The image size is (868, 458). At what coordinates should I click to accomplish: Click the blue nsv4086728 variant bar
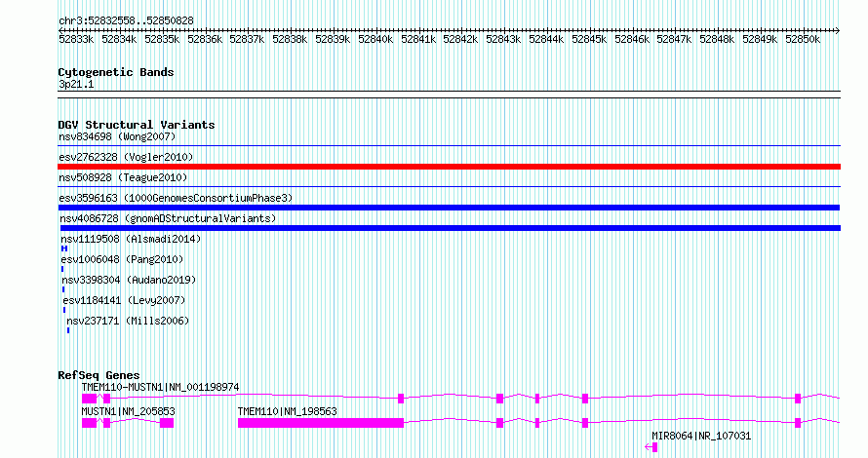click(x=450, y=228)
